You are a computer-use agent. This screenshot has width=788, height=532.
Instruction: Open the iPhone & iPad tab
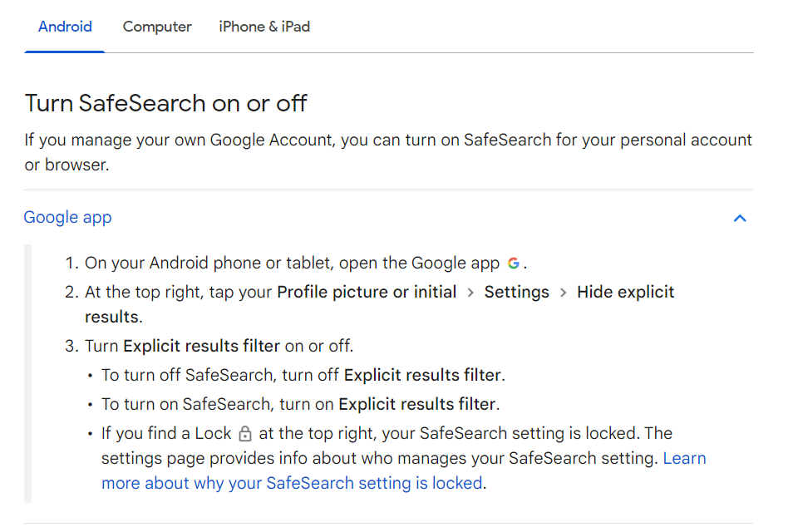pyautogui.click(x=264, y=27)
